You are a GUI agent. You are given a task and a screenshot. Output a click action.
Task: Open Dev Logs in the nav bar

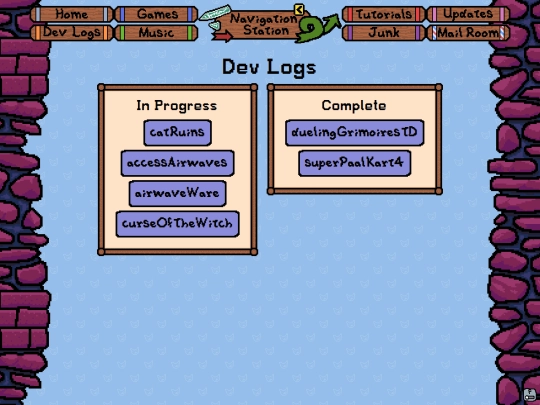pos(72,33)
